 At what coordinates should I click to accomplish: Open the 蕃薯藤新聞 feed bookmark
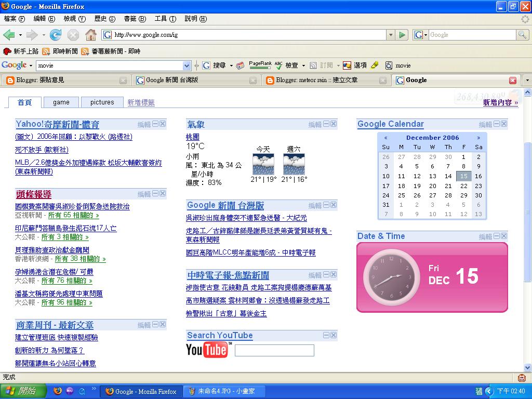111,51
